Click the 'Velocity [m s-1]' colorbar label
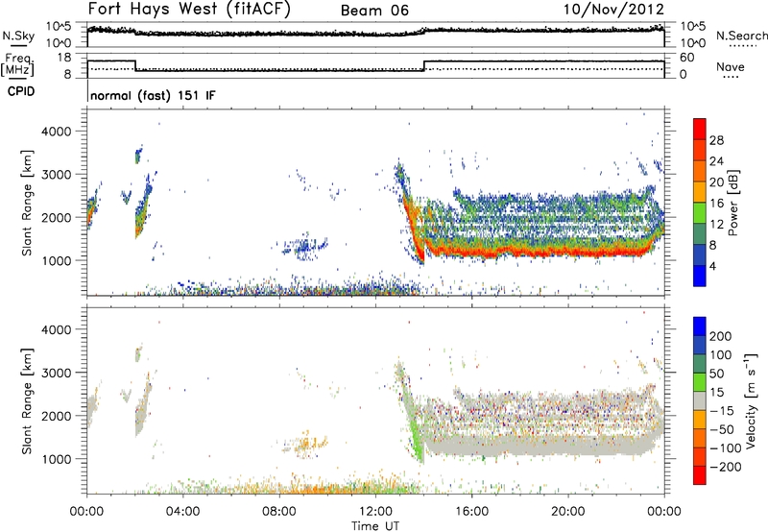This screenshot has width=768, height=532. pos(751,400)
